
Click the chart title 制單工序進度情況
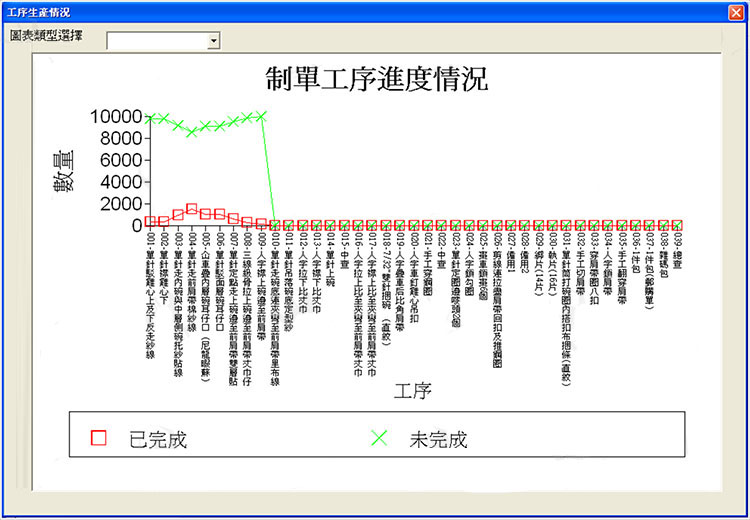pyautogui.click(x=376, y=79)
